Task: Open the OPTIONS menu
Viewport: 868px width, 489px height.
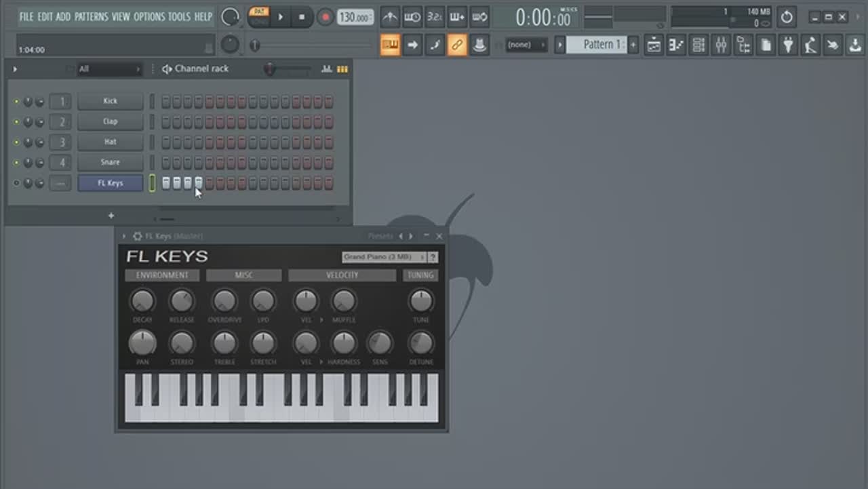Action: [149, 16]
